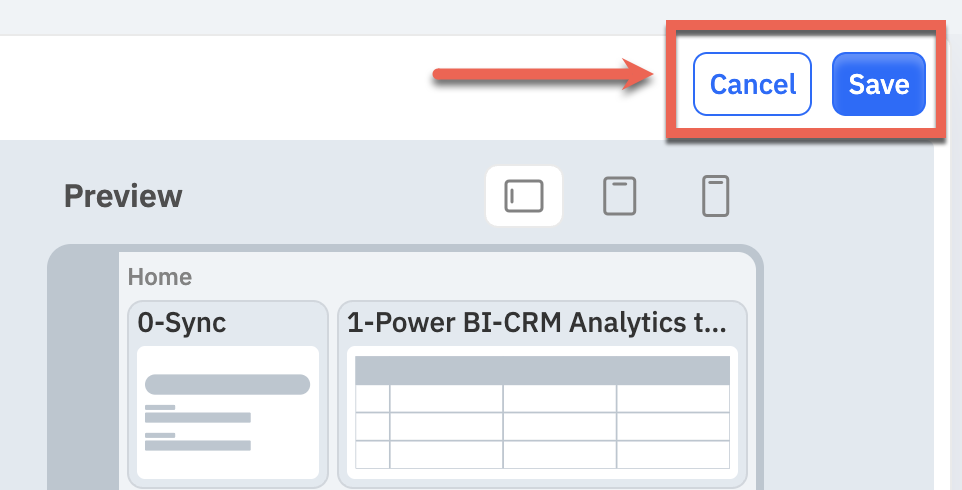Image resolution: width=962 pixels, height=490 pixels.
Task: Click the Save button
Action: 879,84
